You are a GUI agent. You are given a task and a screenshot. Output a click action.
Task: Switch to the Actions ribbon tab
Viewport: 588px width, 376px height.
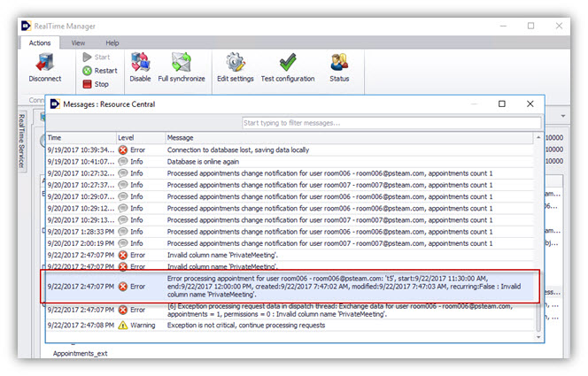click(x=40, y=43)
